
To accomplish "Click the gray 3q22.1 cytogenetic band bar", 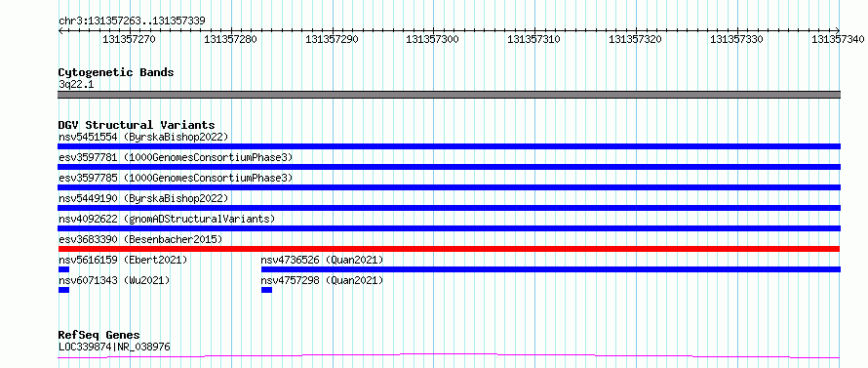I will click(449, 95).
